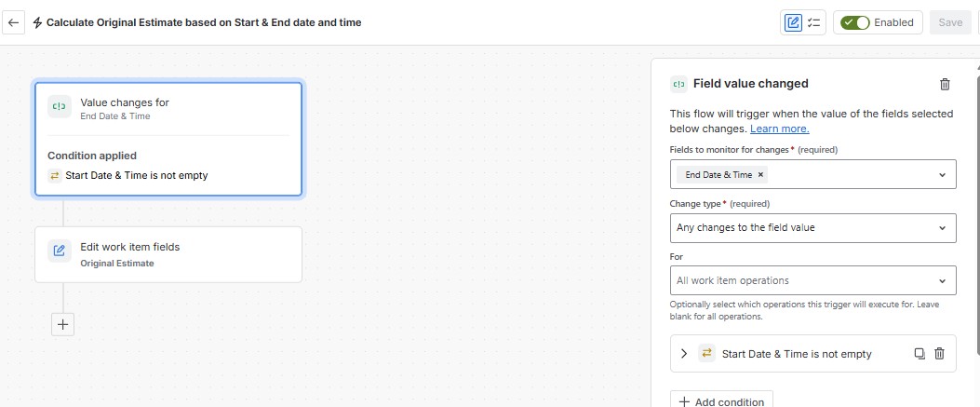The height and width of the screenshot is (407, 980).
Task: Click Original Estimate text on action card
Action: pyautogui.click(x=117, y=264)
